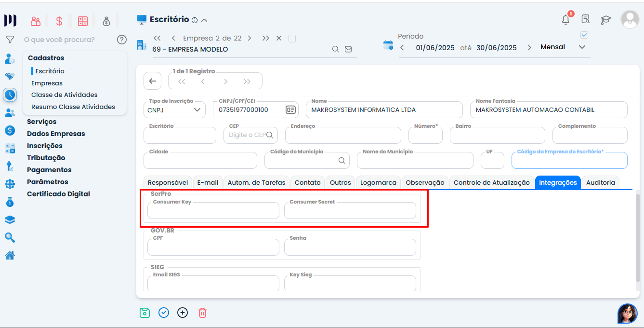Screen dimensions: 644x328
Task: Toggle the checked box above Mensal
Action: click(x=584, y=35)
